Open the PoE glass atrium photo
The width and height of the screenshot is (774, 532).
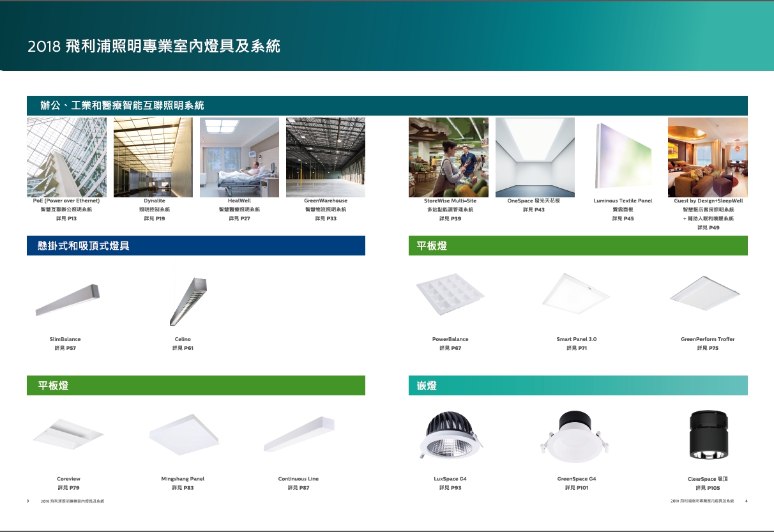tap(66, 157)
